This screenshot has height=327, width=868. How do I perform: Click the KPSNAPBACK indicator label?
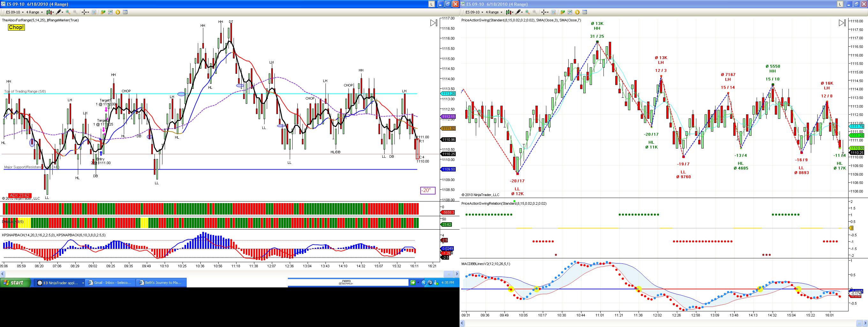tap(54, 235)
